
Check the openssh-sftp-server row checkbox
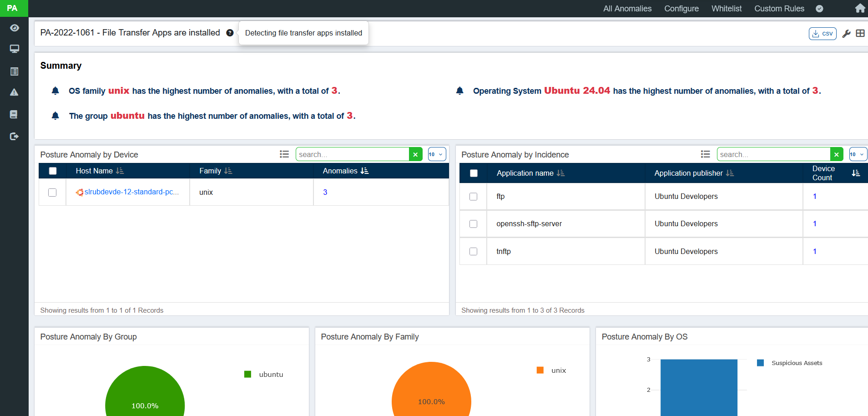474,224
